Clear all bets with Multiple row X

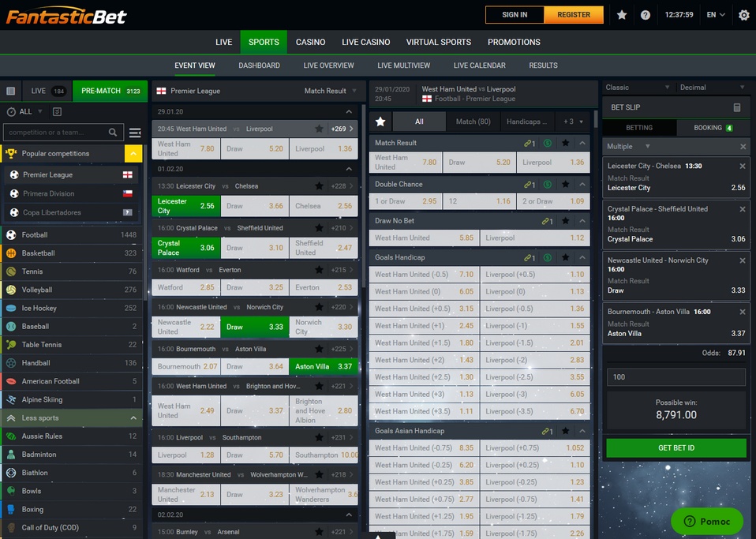pos(743,147)
